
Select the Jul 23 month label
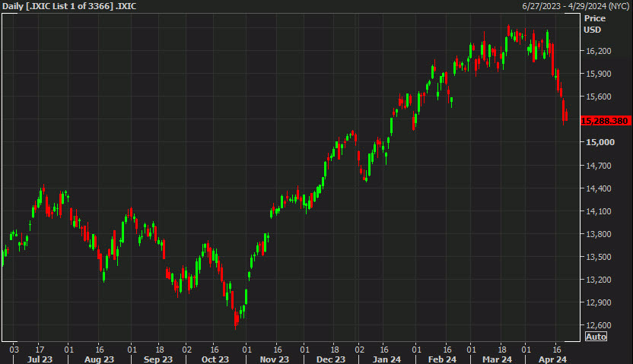[x=40, y=359]
